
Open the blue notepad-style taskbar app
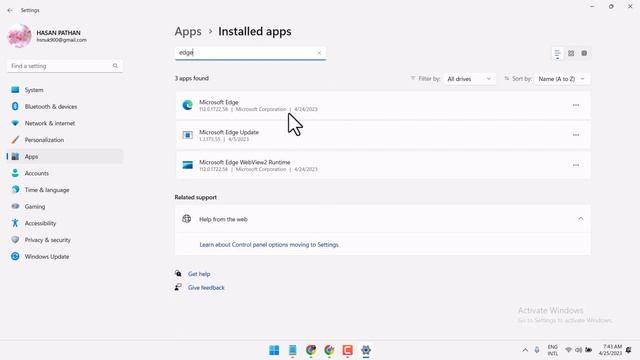(293, 350)
